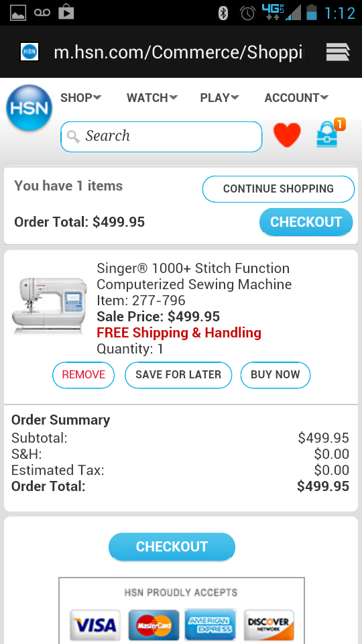Select the MasterCard logo
362x644 pixels.
tap(154, 625)
